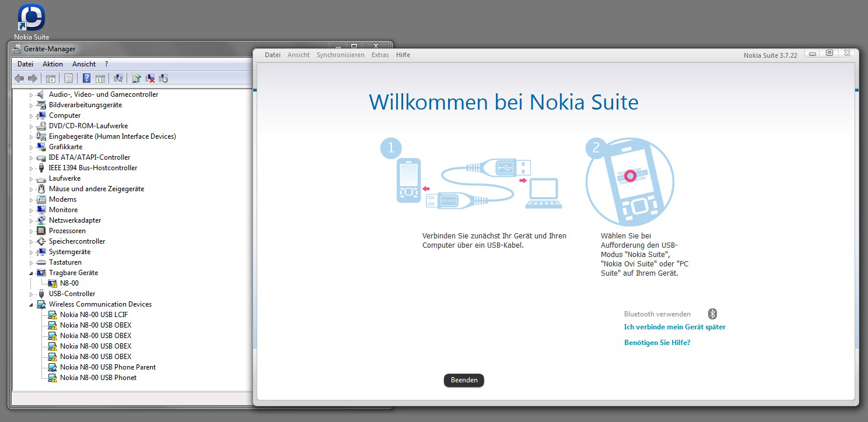Click the Wireless Communication Devices label

100,304
